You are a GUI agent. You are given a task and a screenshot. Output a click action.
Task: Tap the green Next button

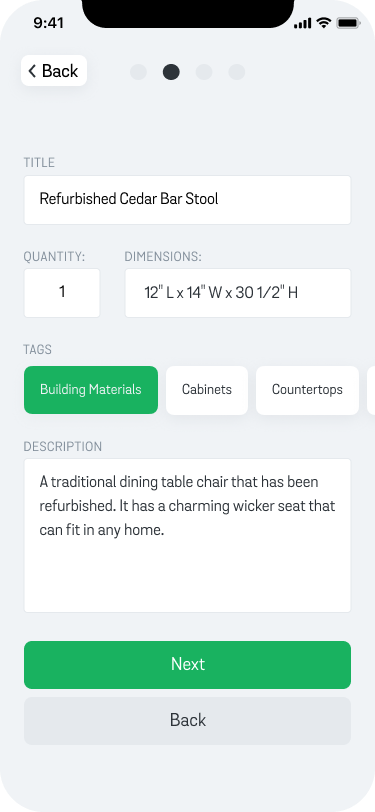tap(188, 665)
